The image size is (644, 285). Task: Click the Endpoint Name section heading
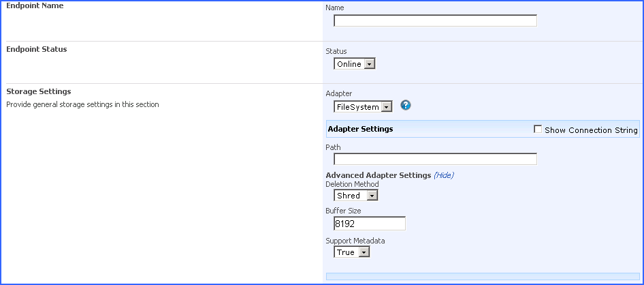coord(35,5)
